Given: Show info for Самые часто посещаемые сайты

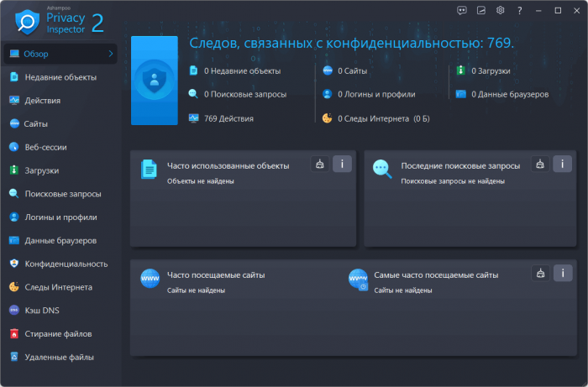Looking at the screenshot, I should (x=562, y=273).
